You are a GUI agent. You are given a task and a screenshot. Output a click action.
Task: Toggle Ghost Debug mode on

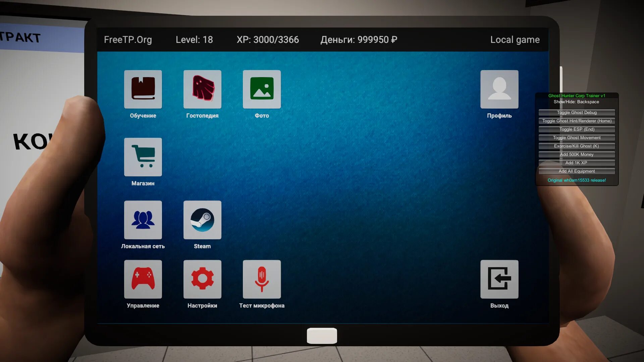coord(577,112)
